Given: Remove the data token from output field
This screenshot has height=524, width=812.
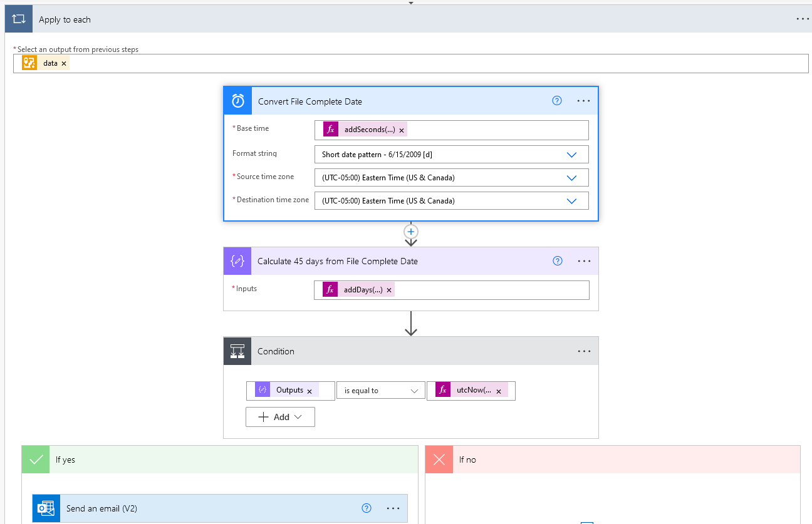Looking at the screenshot, I should pyautogui.click(x=64, y=64).
